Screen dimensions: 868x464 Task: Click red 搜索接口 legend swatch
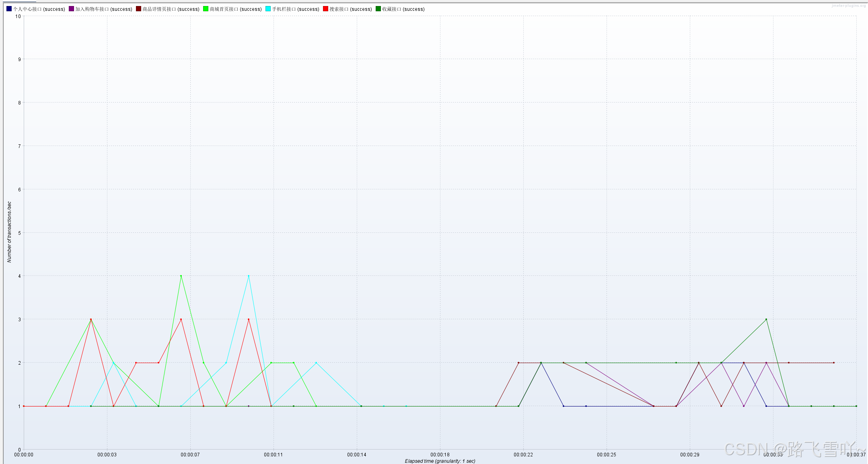pyautogui.click(x=325, y=9)
